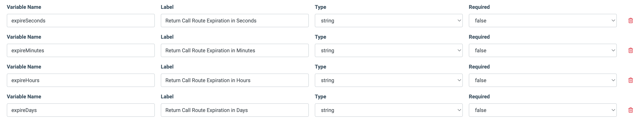Open the Type dropdown for expireHours
Viewport: 644px width, 121px height.
(388, 80)
